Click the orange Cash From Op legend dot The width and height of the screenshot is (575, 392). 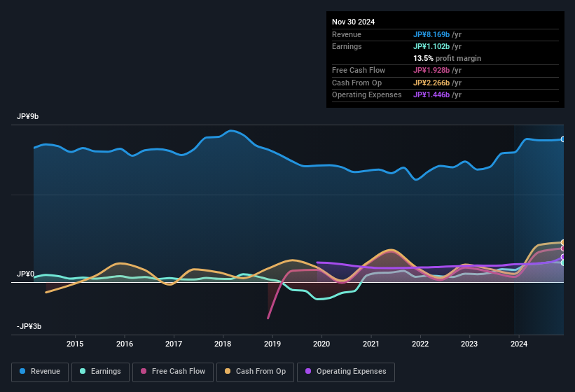pos(228,371)
